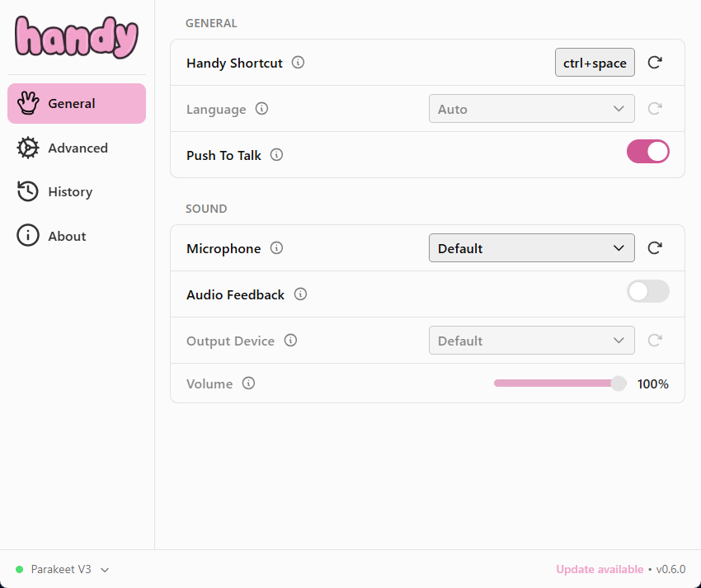Screen dimensions: 701x588
Task: Open the Language dropdown set to Auto
Action: (x=531, y=109)
